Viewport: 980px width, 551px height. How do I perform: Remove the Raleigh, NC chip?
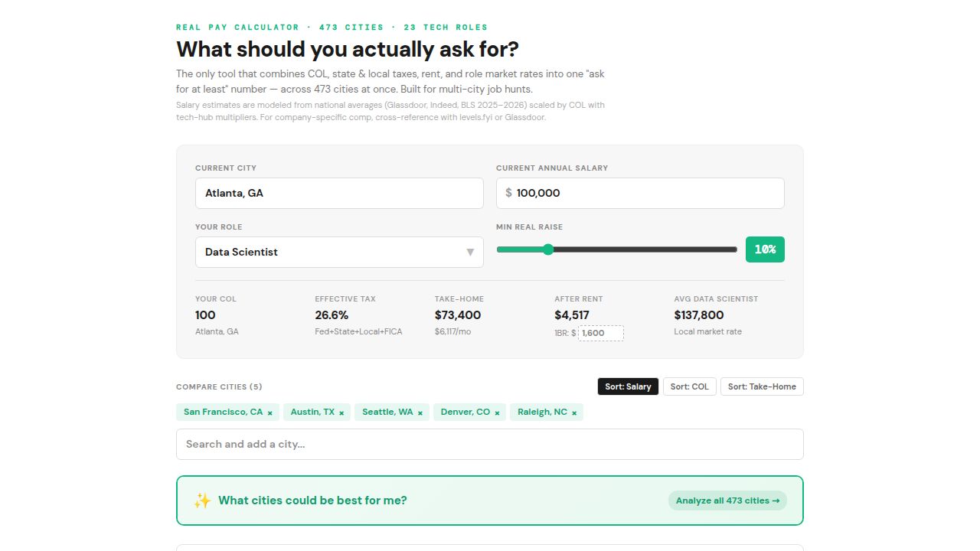tap(573, 412)
